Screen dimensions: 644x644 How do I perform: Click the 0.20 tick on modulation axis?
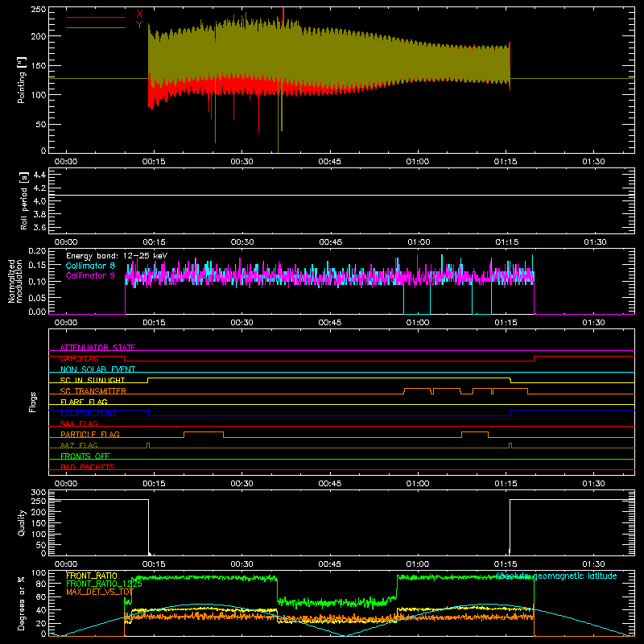(37, 251)
